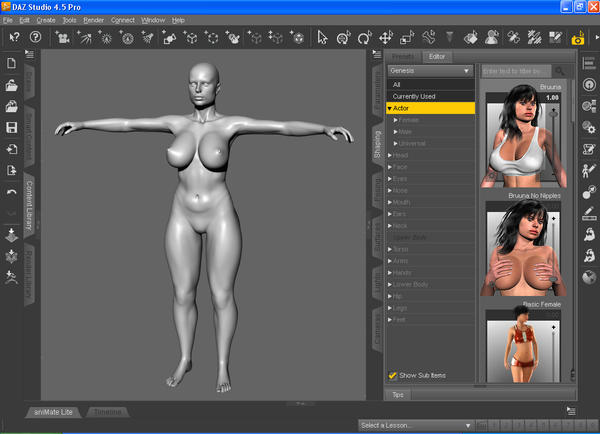Open the Genesis figure dropdown
Screen dimensions: 600x434
tap(430, 72)
